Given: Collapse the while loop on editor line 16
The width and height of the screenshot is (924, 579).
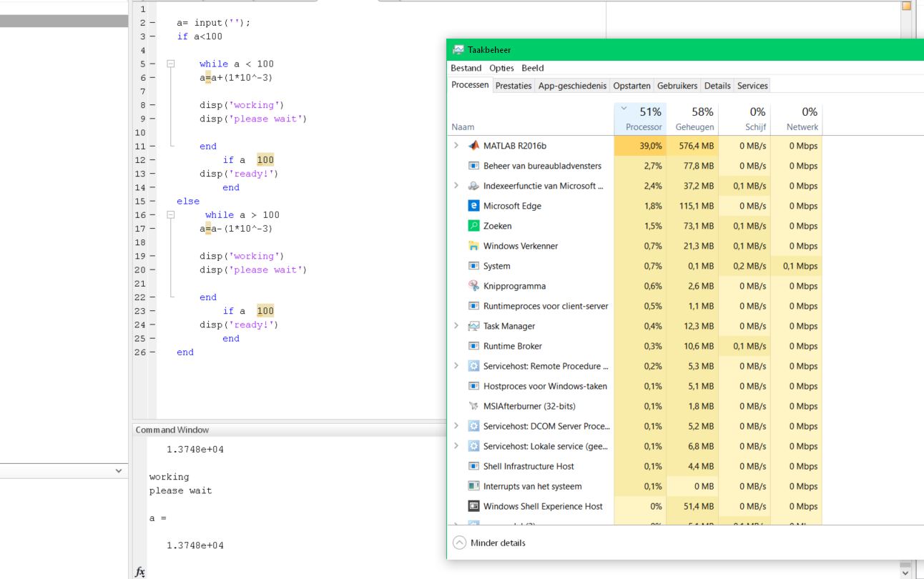Looking at the screenshot, I should pos(171,214).
